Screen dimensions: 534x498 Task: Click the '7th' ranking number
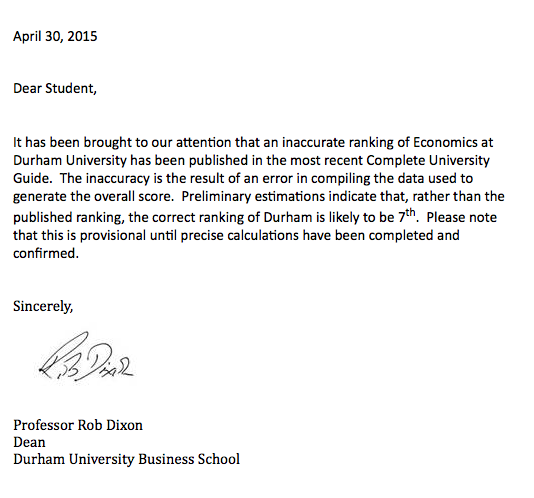tap(407, 216)
